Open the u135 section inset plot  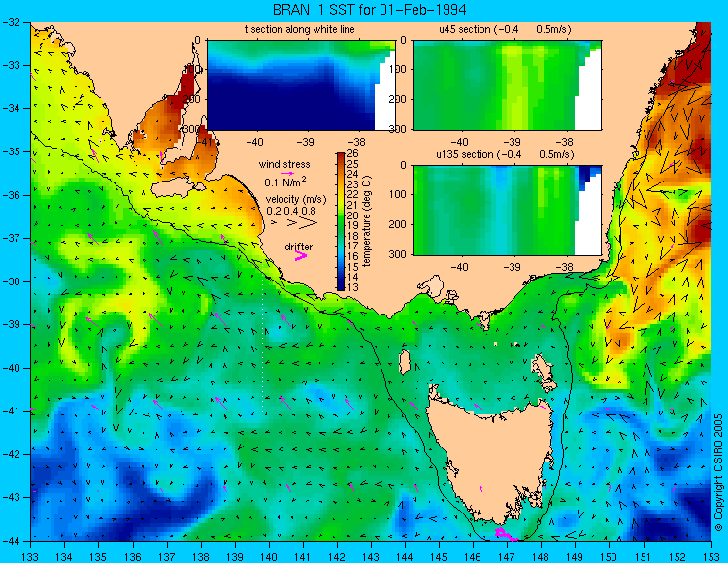point(507,211)
